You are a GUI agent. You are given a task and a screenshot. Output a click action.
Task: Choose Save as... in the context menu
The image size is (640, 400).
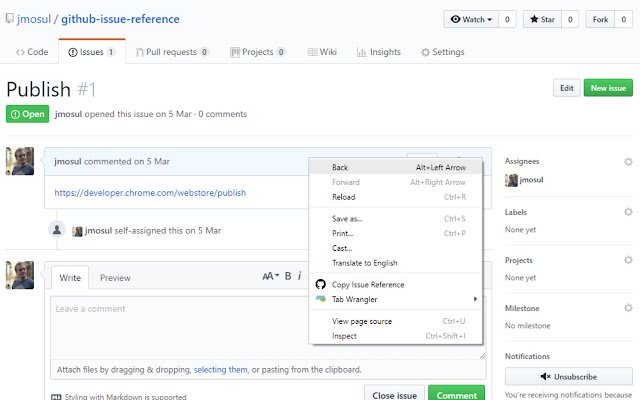[396, 219]
